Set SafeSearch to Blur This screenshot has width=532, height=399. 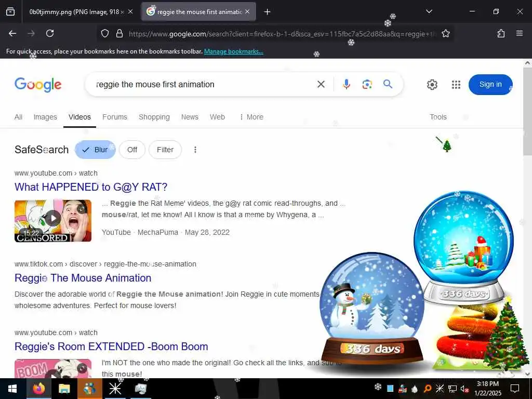[96, 150]
